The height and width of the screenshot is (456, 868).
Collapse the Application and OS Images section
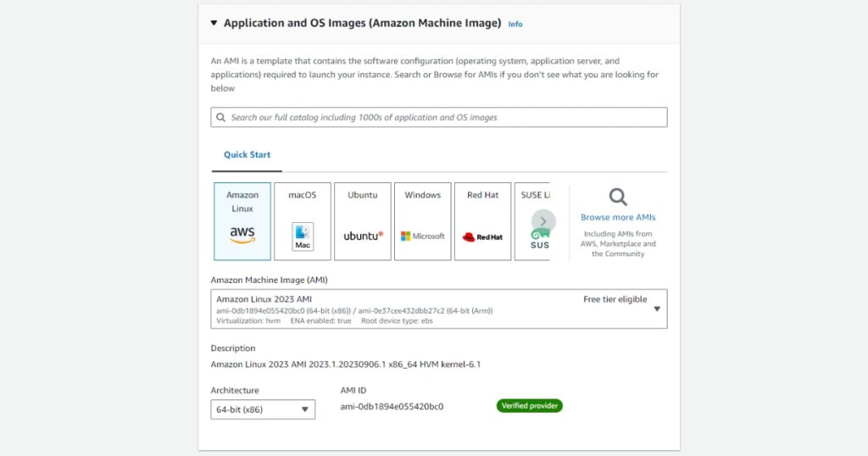[214, 23]
